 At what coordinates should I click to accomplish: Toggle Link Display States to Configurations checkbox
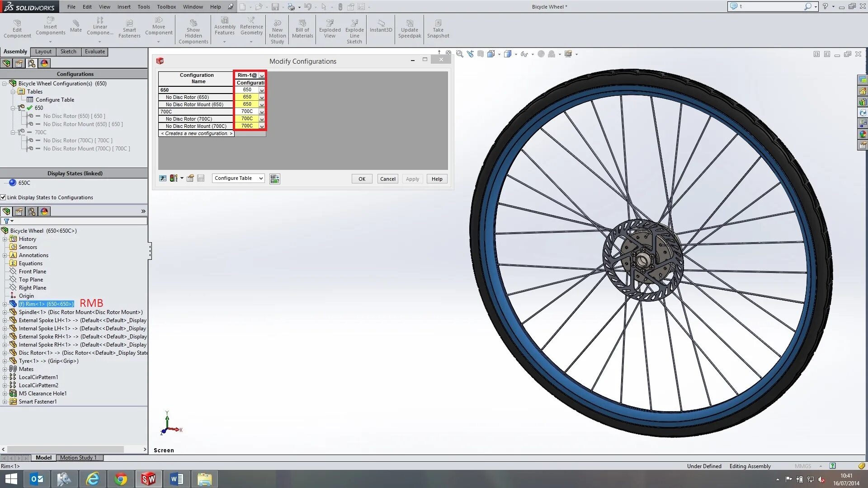[x=4, y=197]
